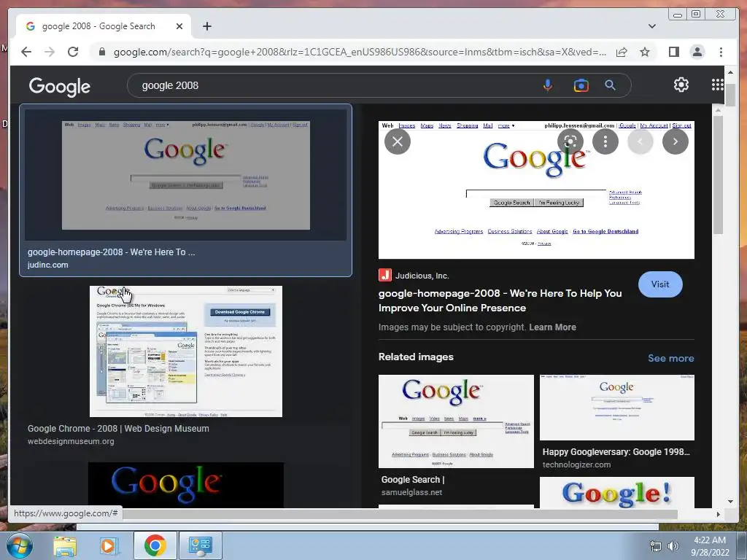Open the Happy Googleversary related image
The image size is (747, 560).
pyautogui.click(x=617, y=407)
